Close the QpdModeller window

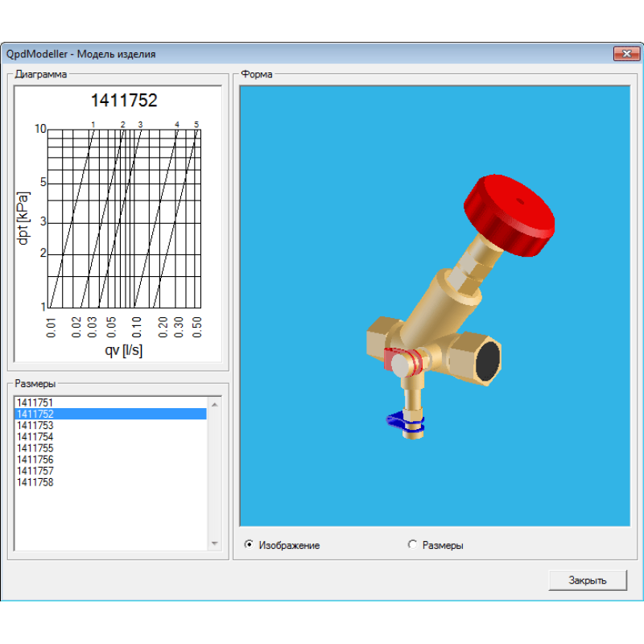tap(625, 54)
